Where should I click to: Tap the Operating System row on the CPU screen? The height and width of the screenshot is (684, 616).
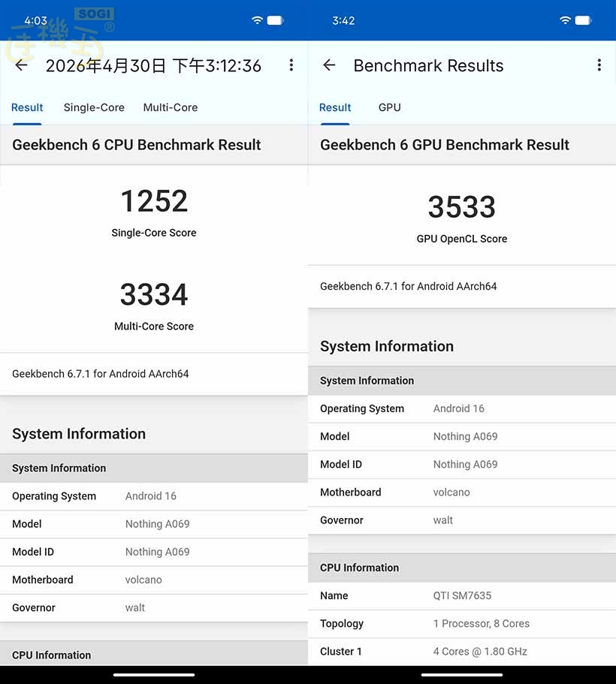[154, 496]
